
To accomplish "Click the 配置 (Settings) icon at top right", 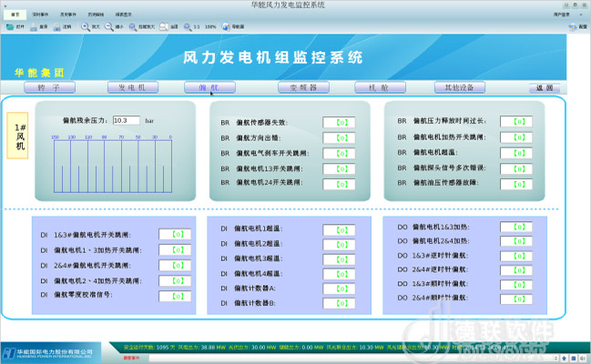I will (x=573, y=27).
